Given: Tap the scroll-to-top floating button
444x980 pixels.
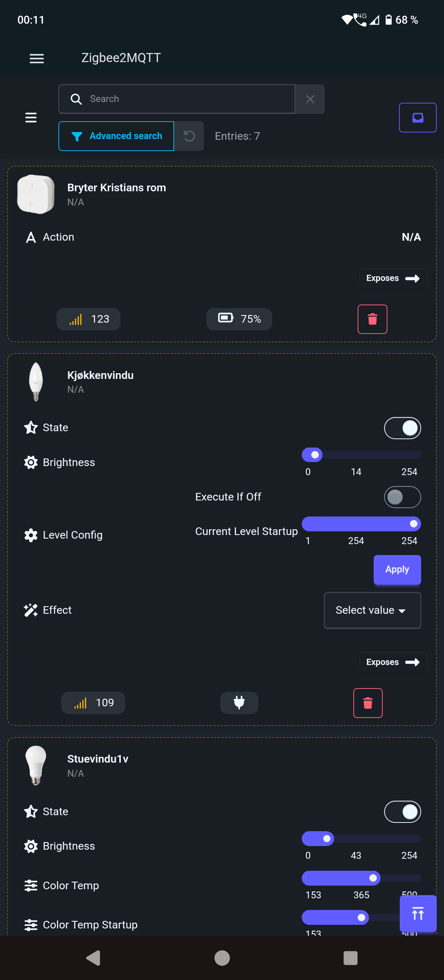Looking at the screenshot, I should 418,914.
